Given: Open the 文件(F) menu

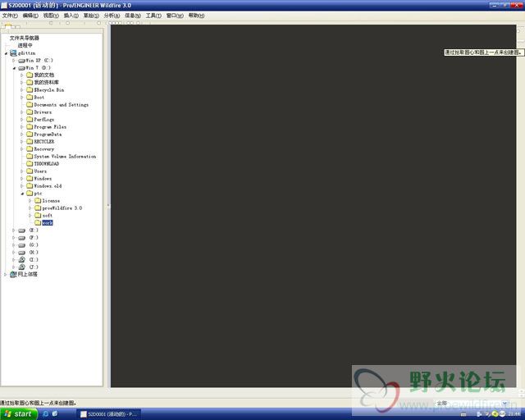Looking at the screenshot, I should [10, 16].
